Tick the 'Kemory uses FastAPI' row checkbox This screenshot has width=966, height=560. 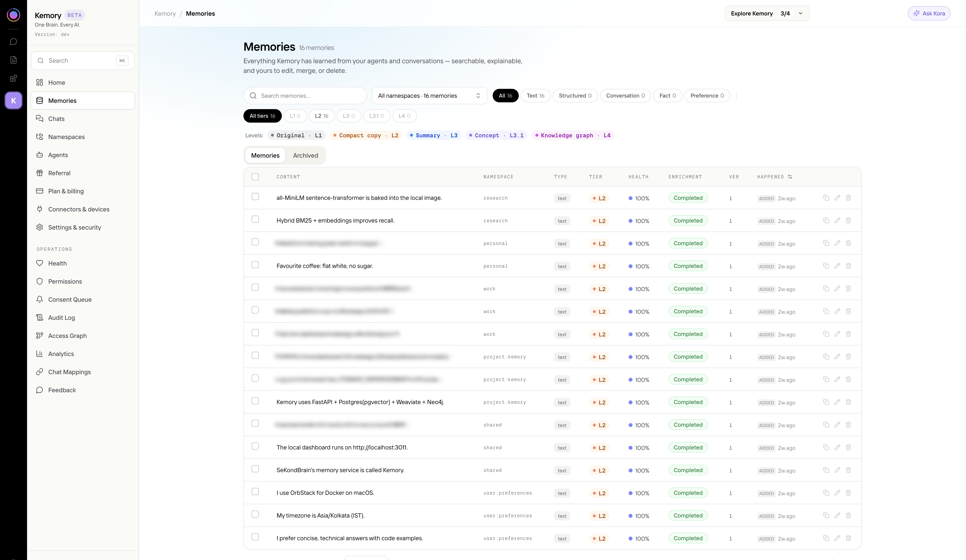coord(255,401)
